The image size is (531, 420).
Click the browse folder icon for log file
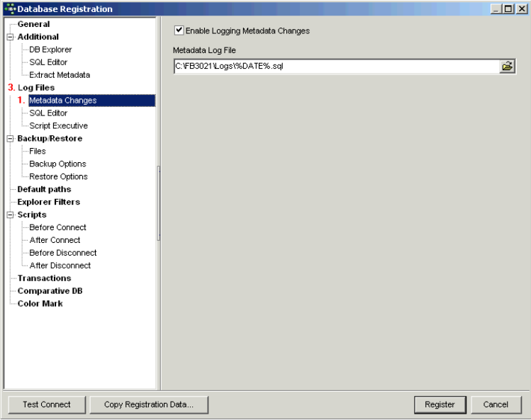(x=507, y=67)
